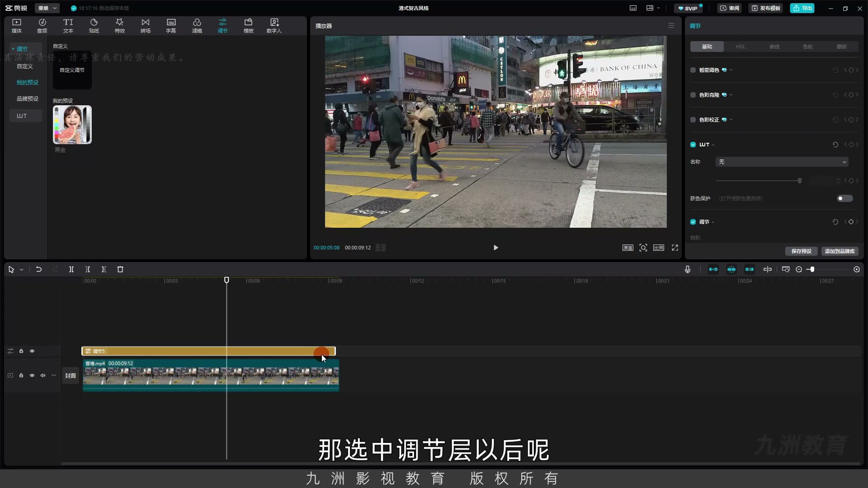Switch to the 蒙版 mask tab
This screenshot has height=488, width=868.
pos(841,47)
